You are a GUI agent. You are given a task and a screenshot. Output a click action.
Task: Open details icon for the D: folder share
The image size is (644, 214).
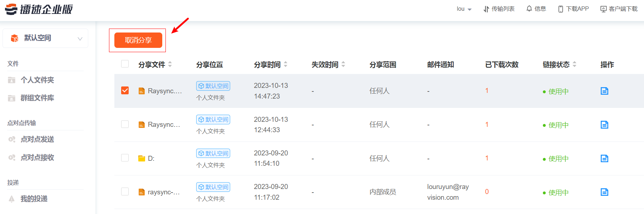(604, 158)
